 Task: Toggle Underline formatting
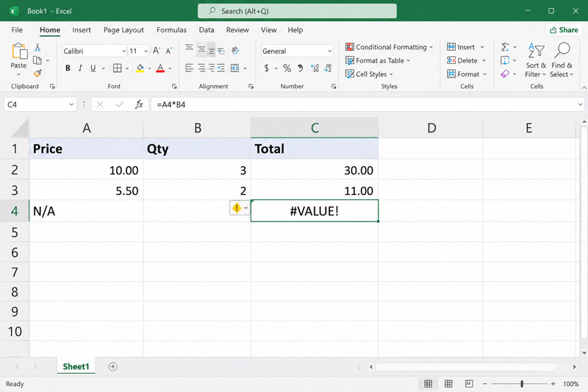[x=93, y=68]
